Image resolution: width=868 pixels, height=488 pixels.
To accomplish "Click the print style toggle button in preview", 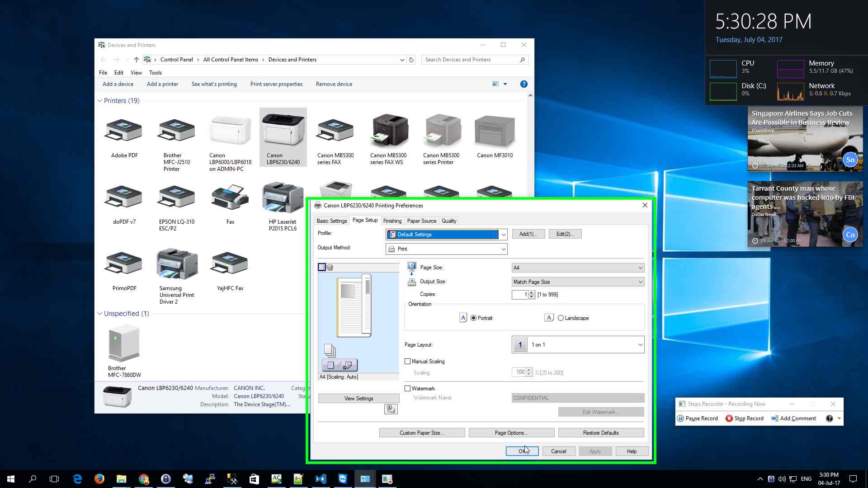I will pyautogui.click(x=340, y=365).
